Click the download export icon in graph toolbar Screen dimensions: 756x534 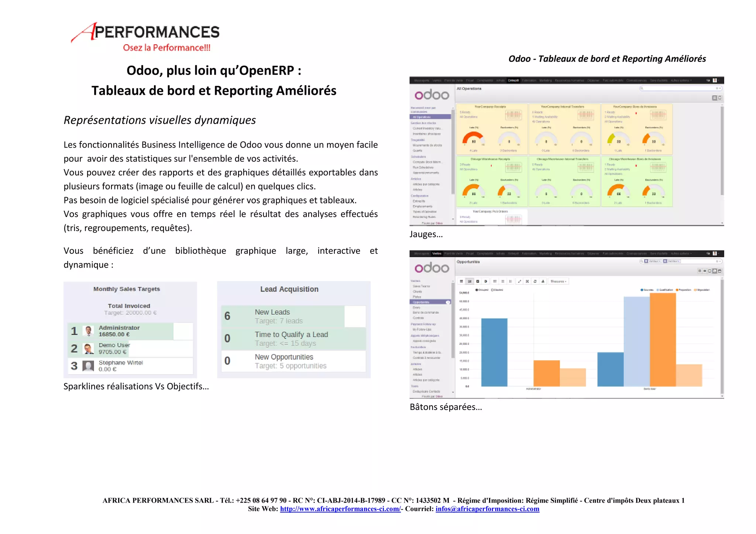point(543,281)
